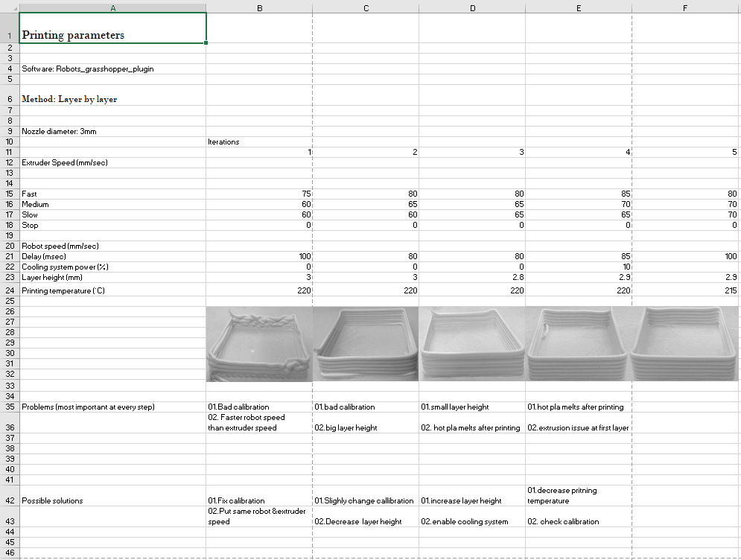
Task: Select the 'Printing parameters' title cell
Action: click(x=112, y=28)
